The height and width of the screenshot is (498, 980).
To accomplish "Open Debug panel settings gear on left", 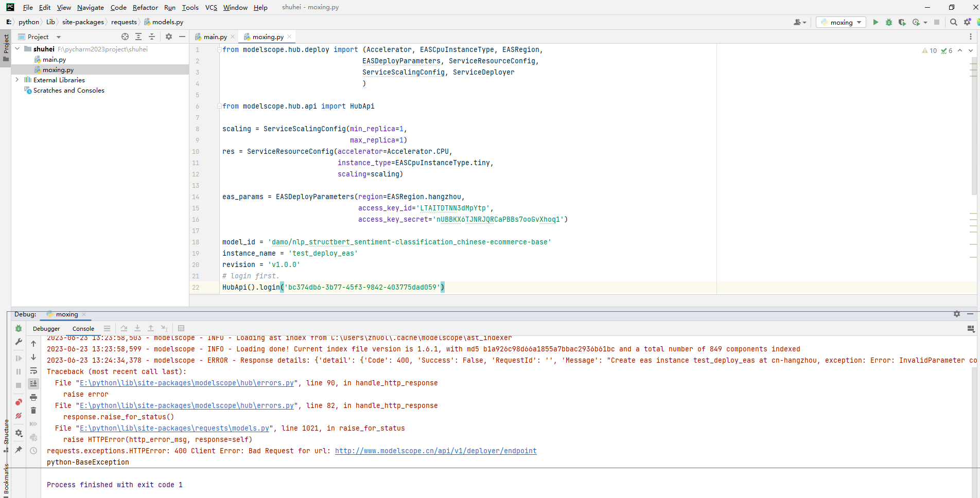I will tap(19, 433).
